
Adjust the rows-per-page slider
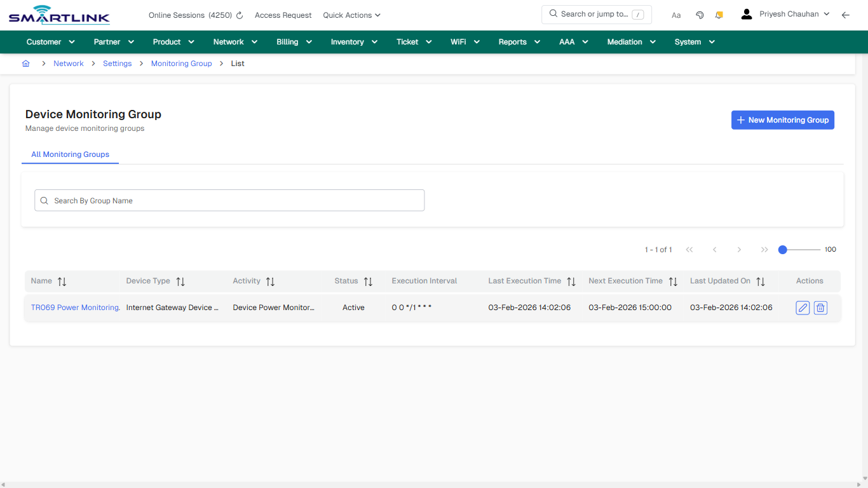click(x=782, y=250)
